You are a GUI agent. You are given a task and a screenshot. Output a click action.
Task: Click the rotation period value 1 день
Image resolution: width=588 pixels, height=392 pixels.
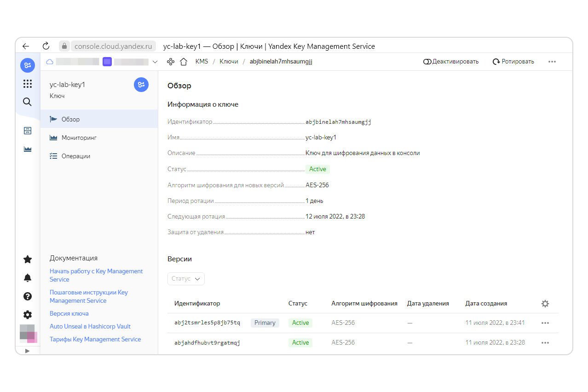click(314, 201)
